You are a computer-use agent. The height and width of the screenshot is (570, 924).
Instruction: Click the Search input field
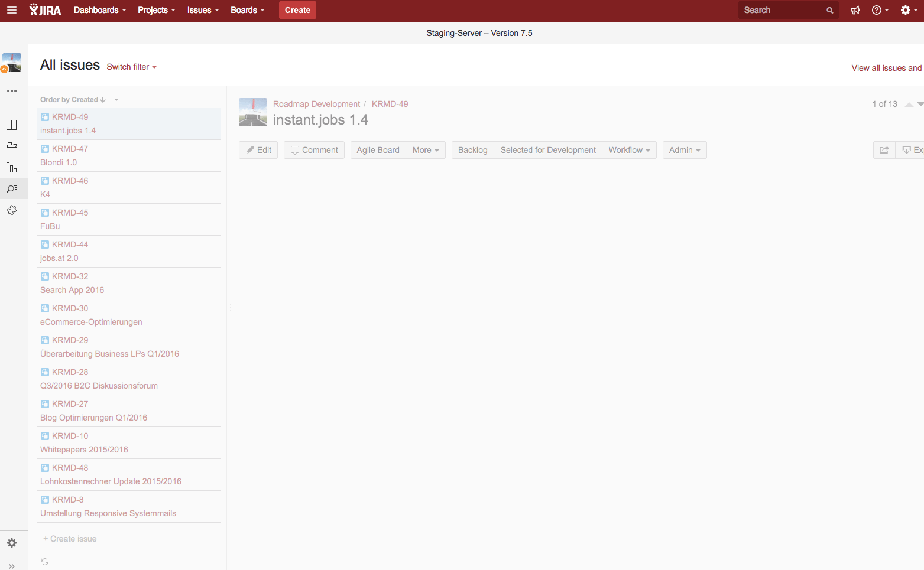pyautogui.click(x=783, y=10)
